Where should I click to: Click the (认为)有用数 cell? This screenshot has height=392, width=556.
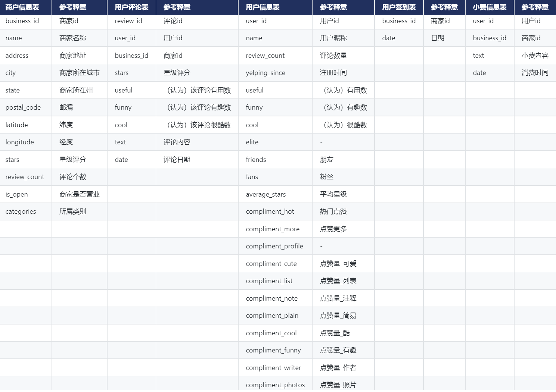343,90
